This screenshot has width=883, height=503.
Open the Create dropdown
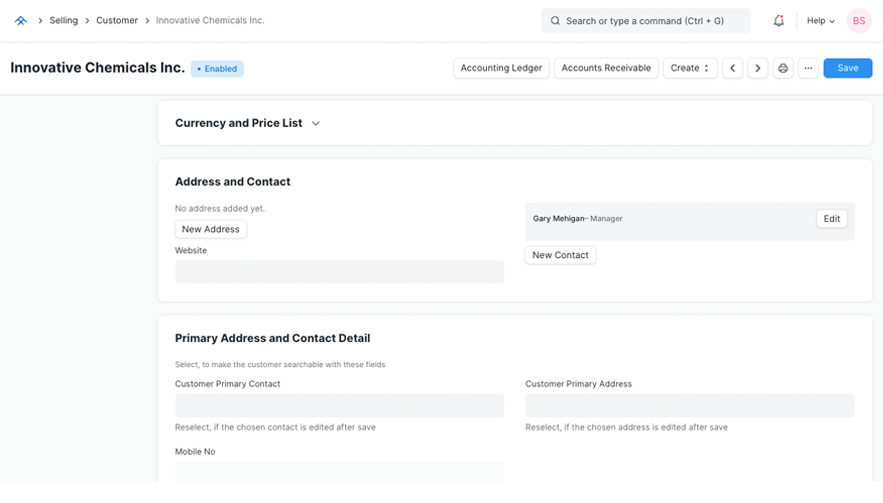[690, 68]
